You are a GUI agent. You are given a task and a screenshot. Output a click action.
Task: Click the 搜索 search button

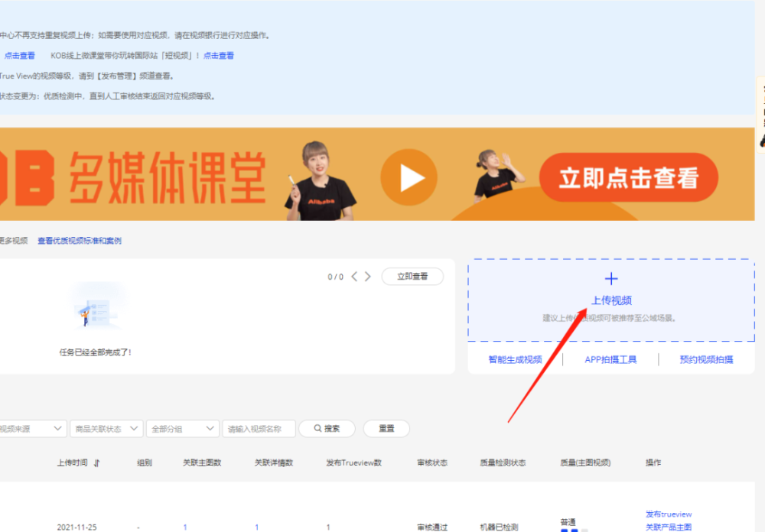(x=327, y=428)
